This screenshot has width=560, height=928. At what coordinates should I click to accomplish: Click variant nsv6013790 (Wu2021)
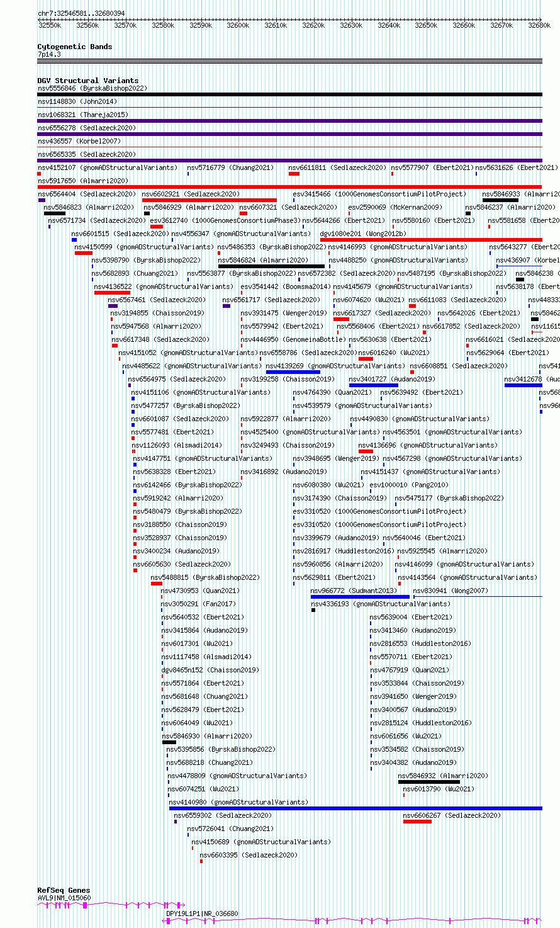(x=439, y=789)
